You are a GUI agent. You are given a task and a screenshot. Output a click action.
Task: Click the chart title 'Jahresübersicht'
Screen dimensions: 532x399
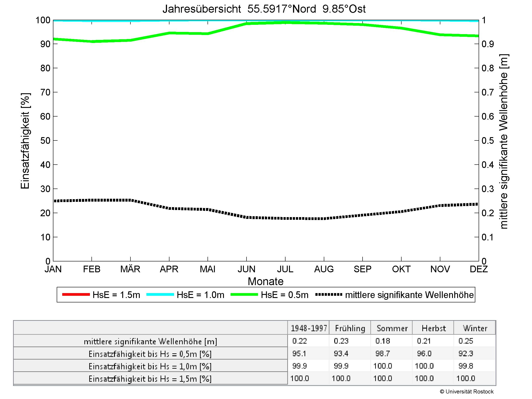[202, 9]
